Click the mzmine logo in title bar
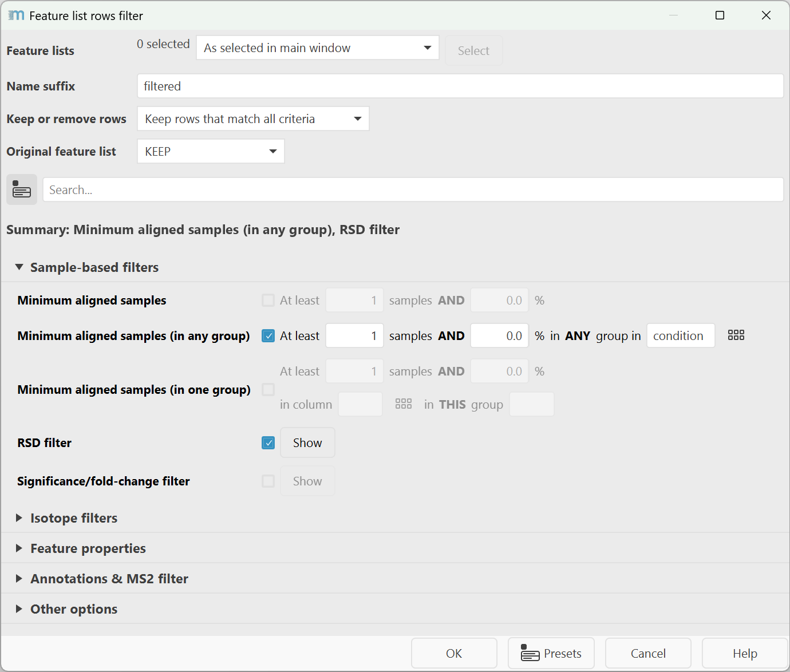 point(16,15)
